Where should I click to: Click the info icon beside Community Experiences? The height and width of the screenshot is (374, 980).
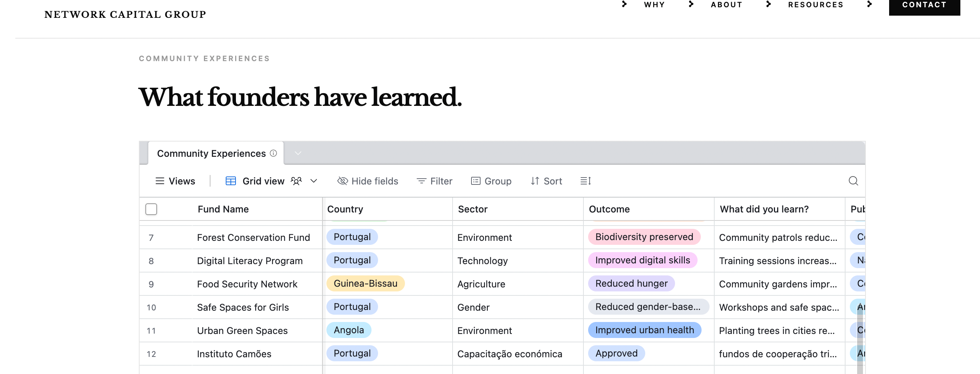tap(273, 153)
